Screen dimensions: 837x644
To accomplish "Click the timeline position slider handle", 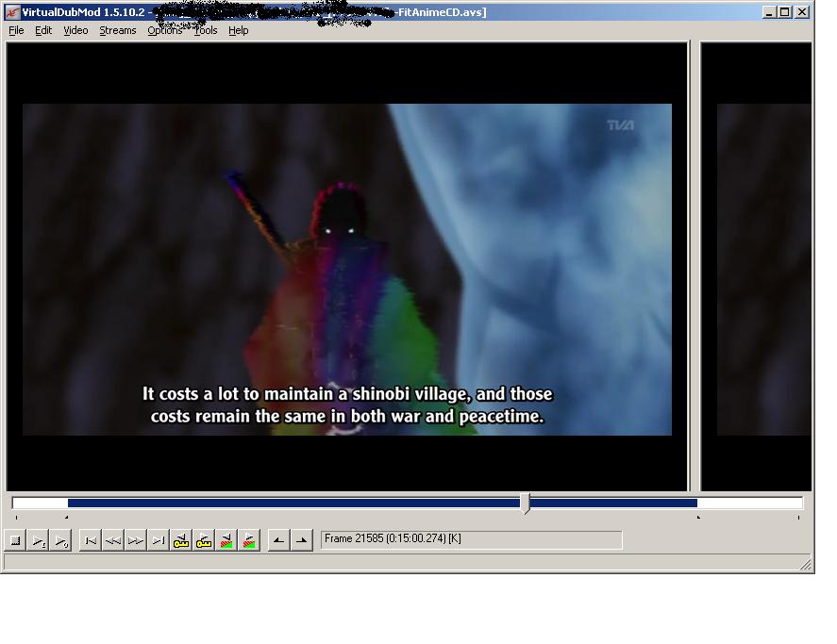I will (526, 504).
